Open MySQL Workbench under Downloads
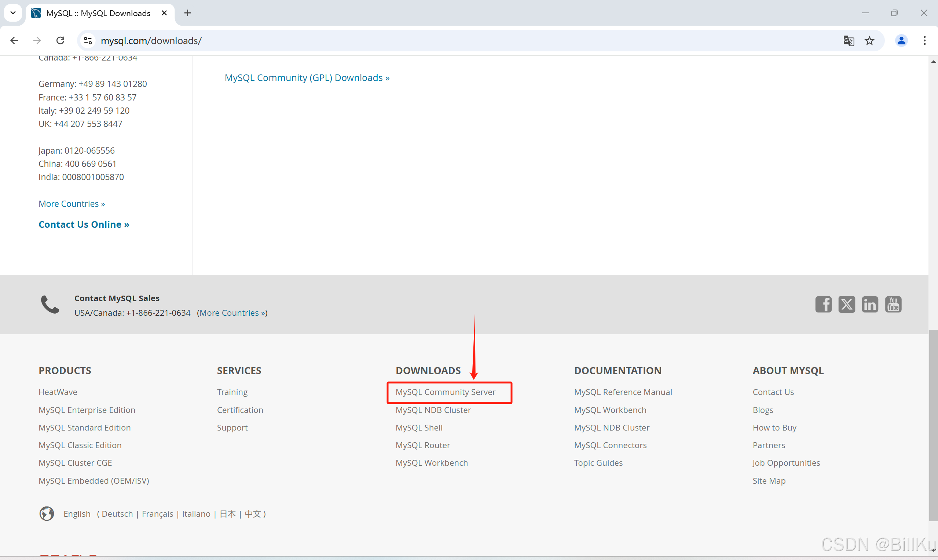Image resolution: width=938 pixels, height=560 pixels. pos(432,463)
